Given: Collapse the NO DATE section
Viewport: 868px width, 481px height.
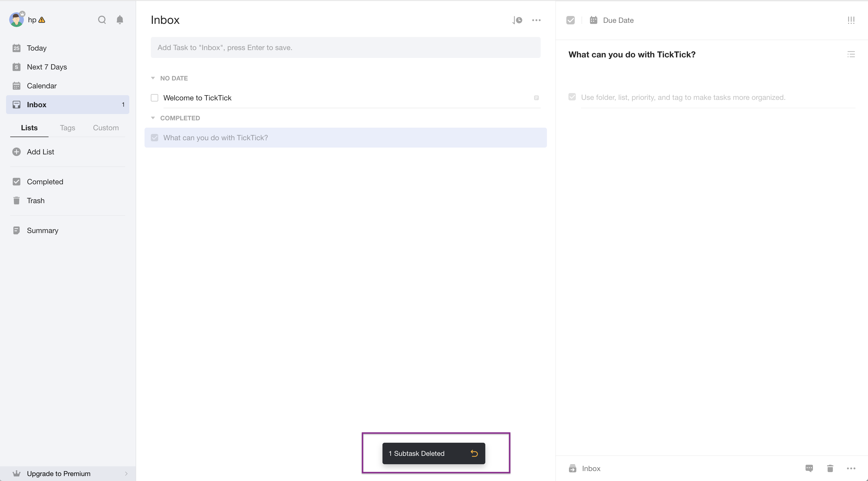Looking at the screenshot, I should tap(153, 78).
